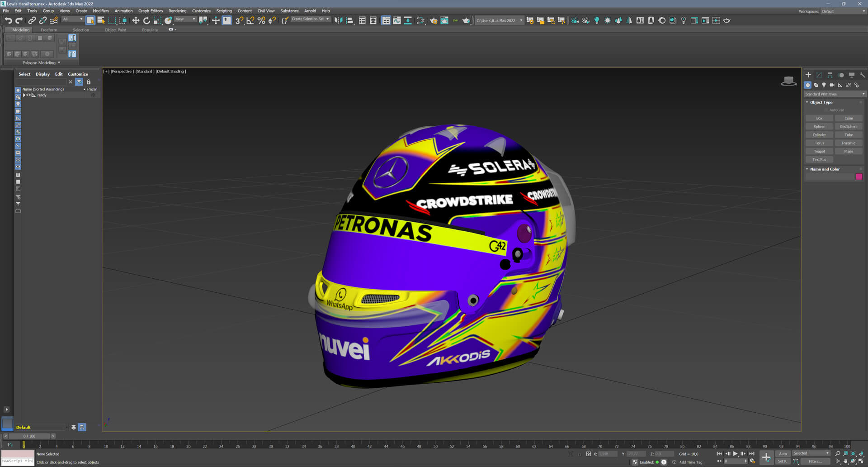Click the Align tool icon
868x467 pixels.
coord(349,20)
